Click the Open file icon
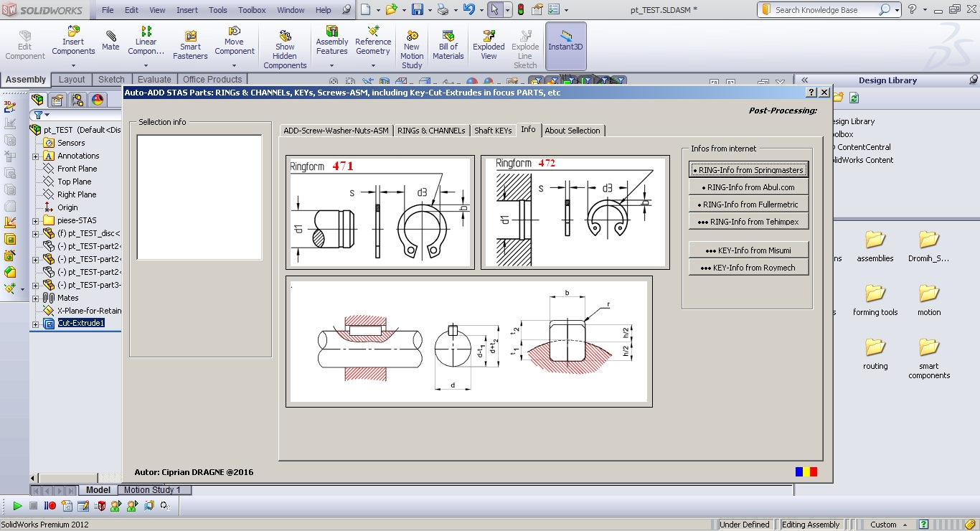The image size is (980, 531). click(391, 10)
